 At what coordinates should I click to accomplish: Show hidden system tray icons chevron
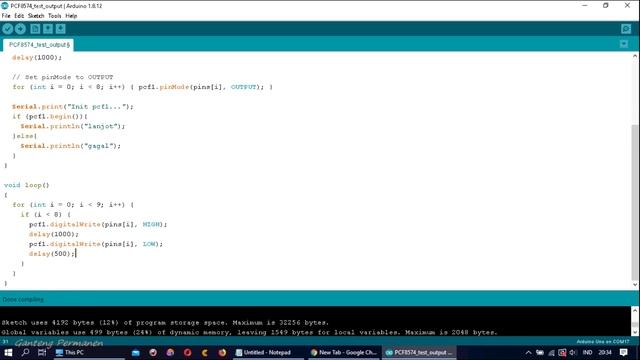528,352
